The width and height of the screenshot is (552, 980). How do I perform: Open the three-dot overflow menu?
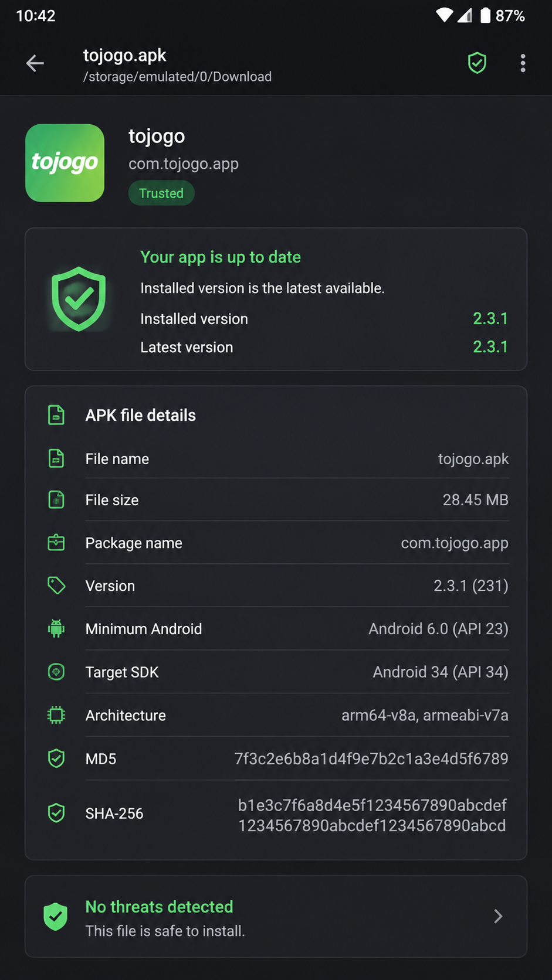pyautogui.click(x=523, y=63)
